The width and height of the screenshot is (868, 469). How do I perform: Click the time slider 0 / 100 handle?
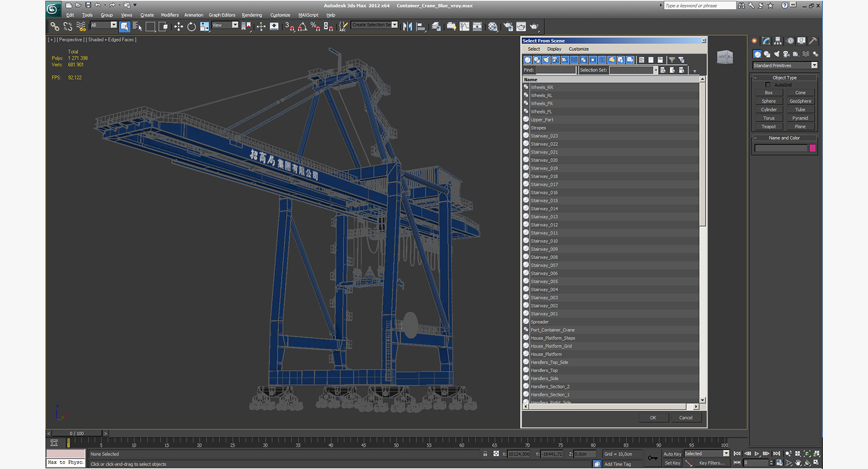pyautogui.click(x=77, y=433)
